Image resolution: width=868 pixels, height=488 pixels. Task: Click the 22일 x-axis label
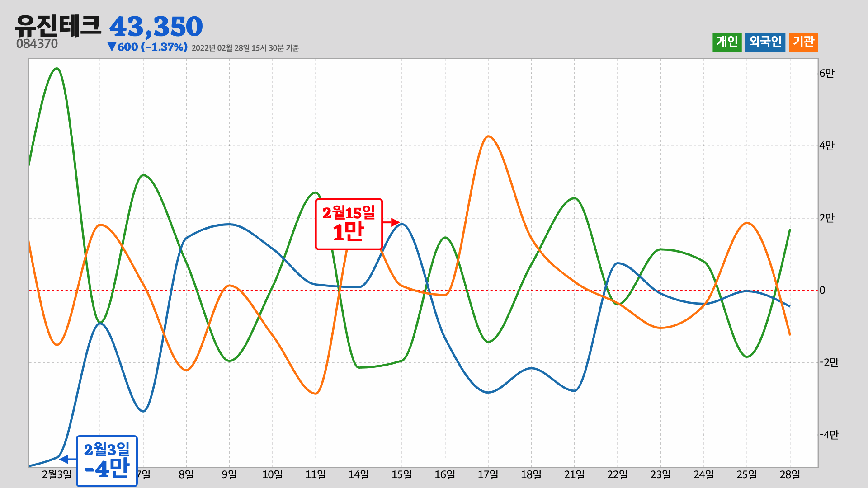(618, 474)
